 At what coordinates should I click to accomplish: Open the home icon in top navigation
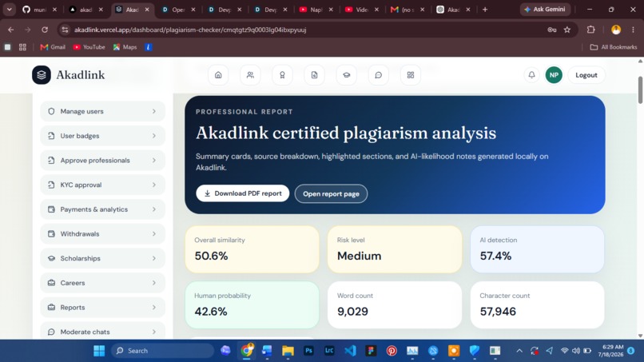[x=218, y=75]
